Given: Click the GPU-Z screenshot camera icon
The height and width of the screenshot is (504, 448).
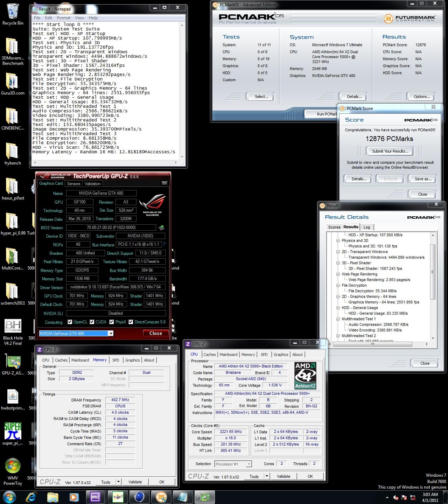Looking at the screenshot, I should pyautogui.click(x=164, y=183).
